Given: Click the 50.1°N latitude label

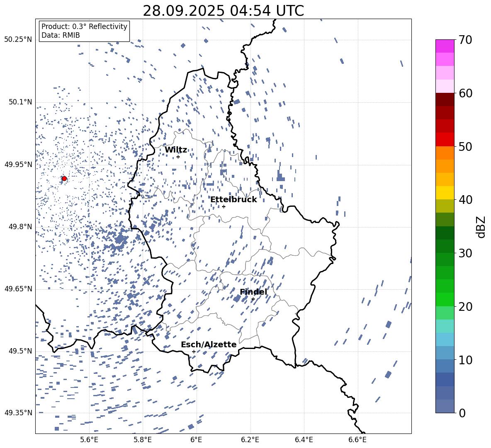Looking at the screenshot, I should (20, 102).
